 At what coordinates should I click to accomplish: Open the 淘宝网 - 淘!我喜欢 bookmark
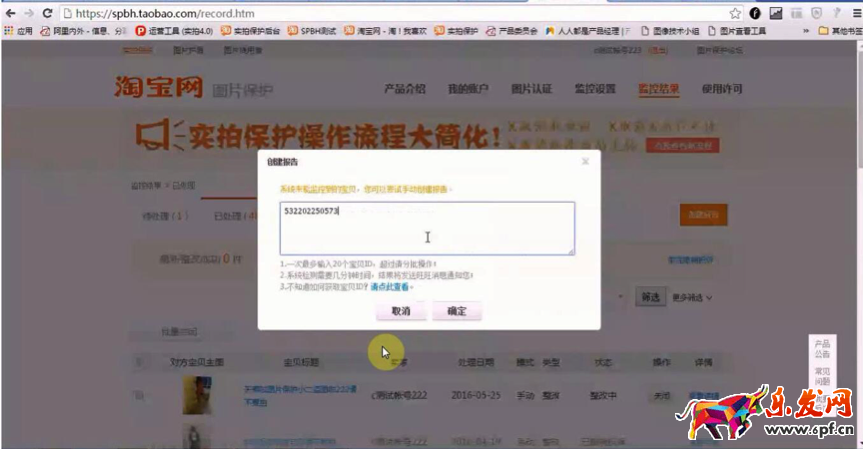(386, 31)
